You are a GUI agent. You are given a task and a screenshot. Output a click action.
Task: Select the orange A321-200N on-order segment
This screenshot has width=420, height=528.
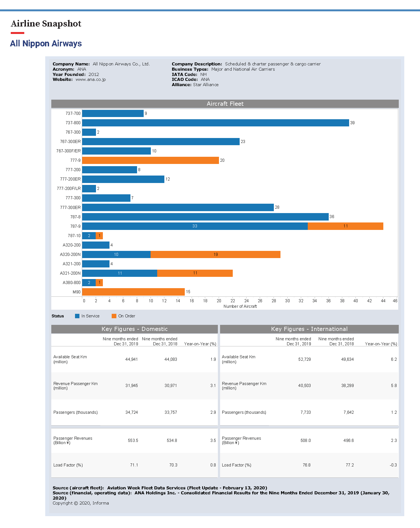(195, 273)
